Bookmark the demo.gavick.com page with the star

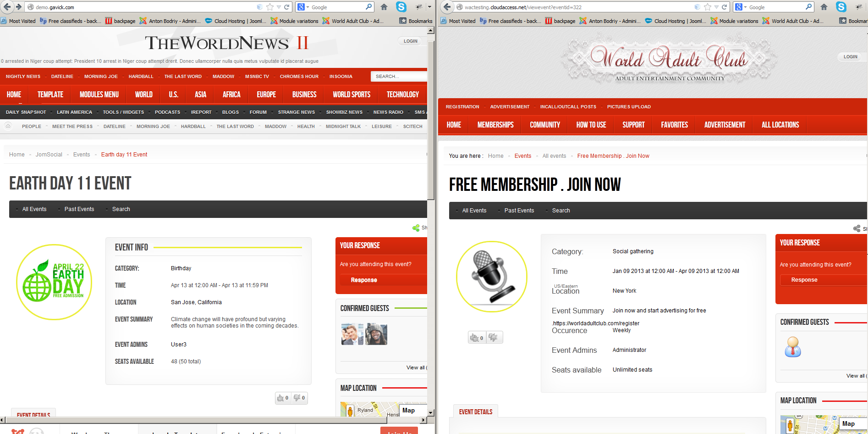tap(270, 7)
